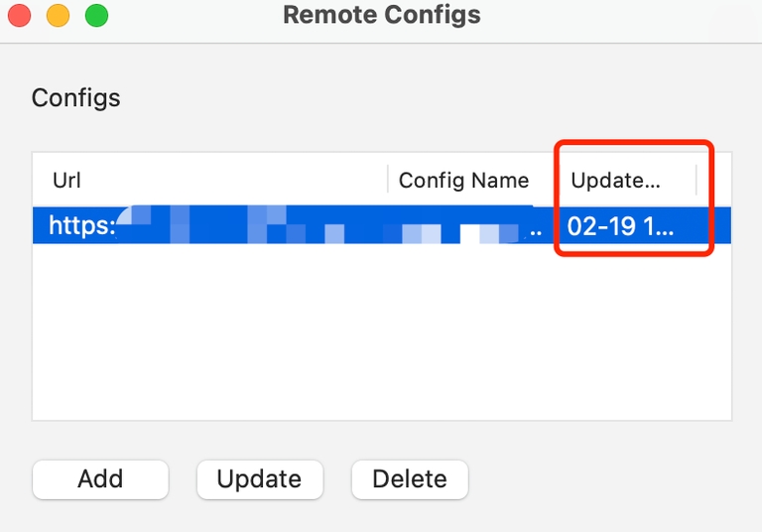The width and height of the screenshot is (762, 532).
Task: Click the 02-19 update time cell
Action: pyautogui.click(x=620, y=226)
